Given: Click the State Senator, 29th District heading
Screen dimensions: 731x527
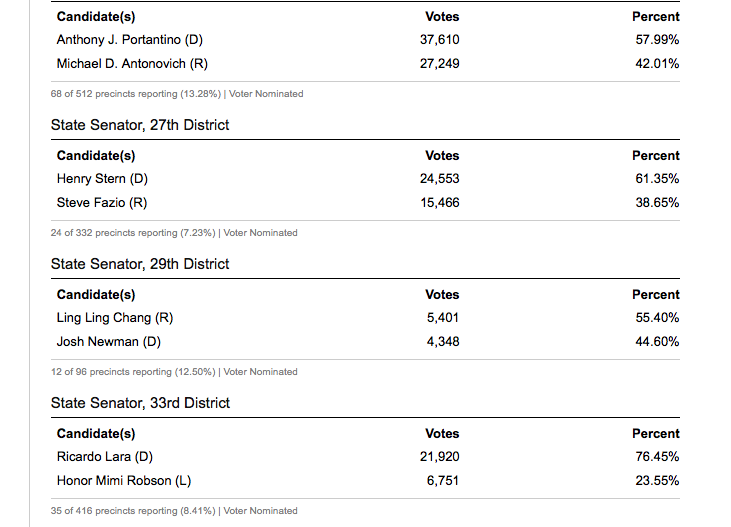Looking at the screenshot, I should pos(140,264).
